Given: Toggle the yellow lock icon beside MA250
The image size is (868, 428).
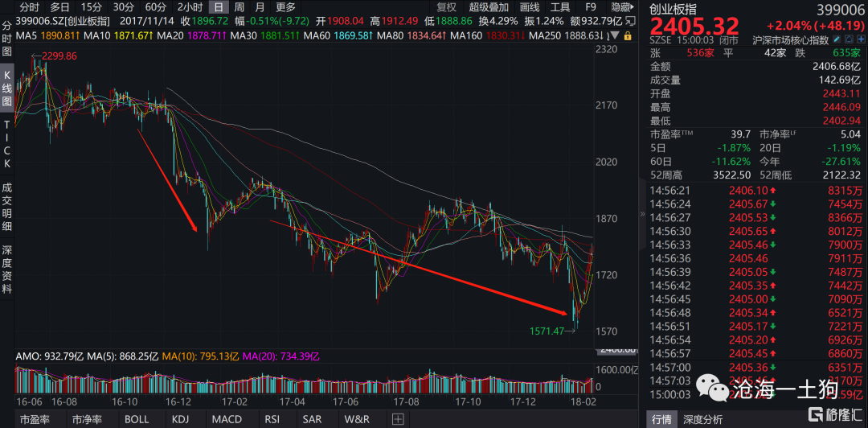Looking at the screenshot, I should [628, 36].
